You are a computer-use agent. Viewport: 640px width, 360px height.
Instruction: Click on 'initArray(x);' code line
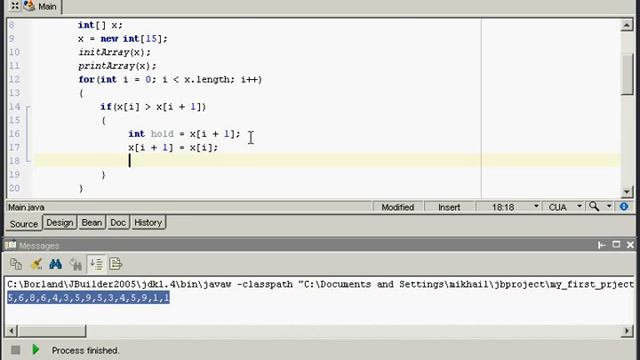point(114,52)
